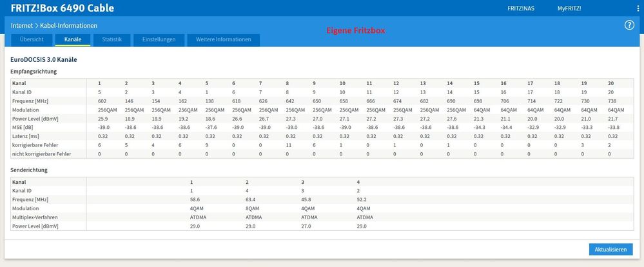
Task: Click the Kabel-Informationen breadcrumb
Action: [x=68, y=25]
